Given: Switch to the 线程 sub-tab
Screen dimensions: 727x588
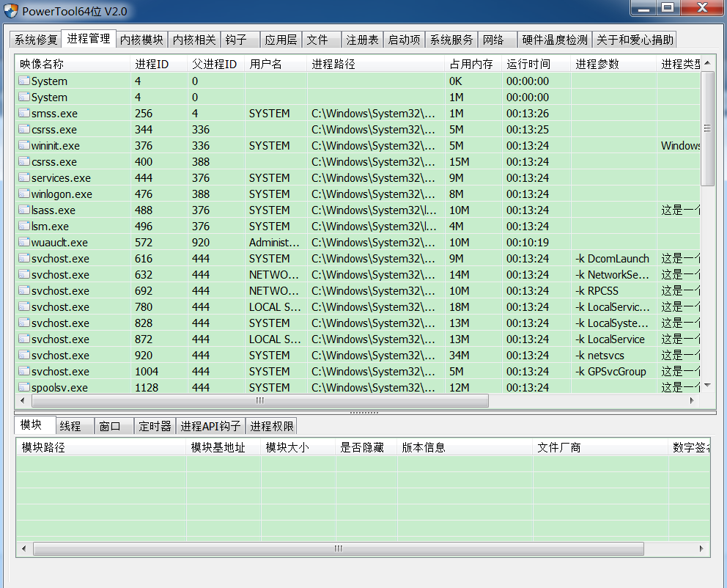Looking at the screenshot, I should [x=75, y=426].
